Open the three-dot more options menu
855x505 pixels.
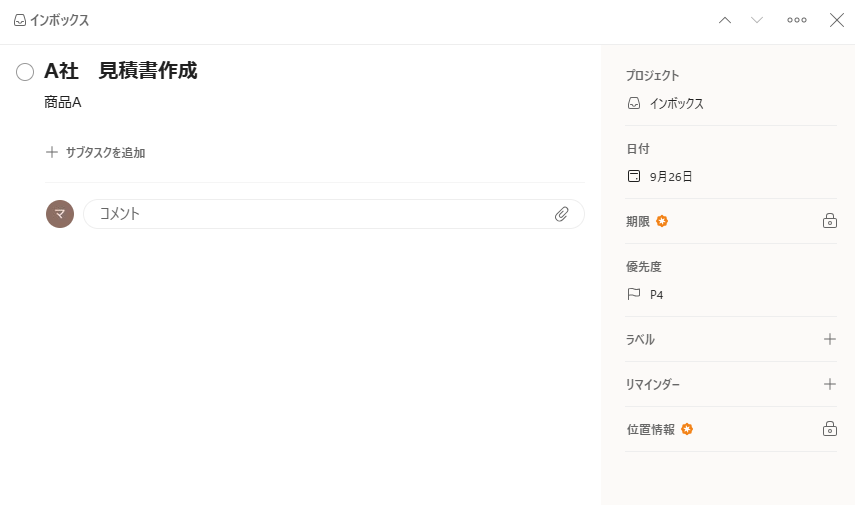[x=797, y=20]
